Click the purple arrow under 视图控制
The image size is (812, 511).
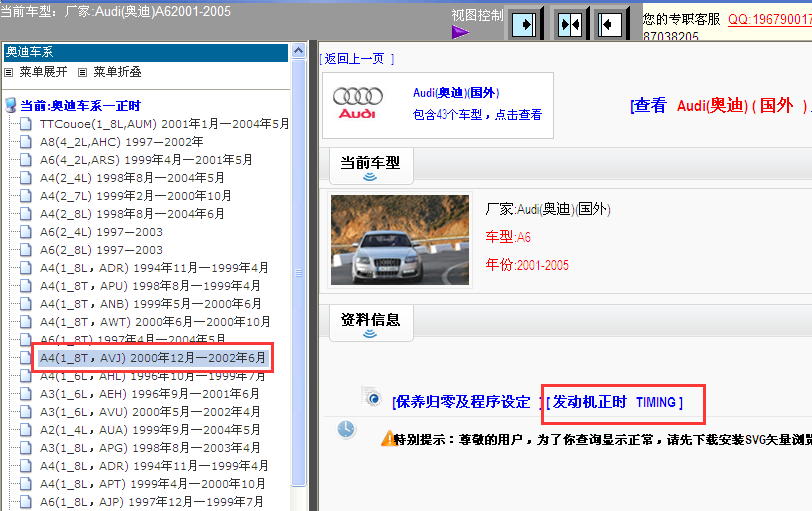point(460,33)
